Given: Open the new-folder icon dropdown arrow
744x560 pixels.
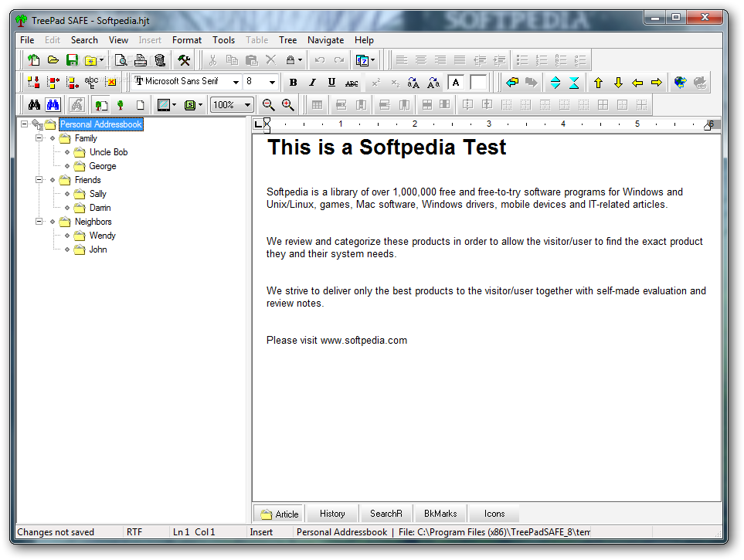Looking at the screenshot, I should 101,60.
